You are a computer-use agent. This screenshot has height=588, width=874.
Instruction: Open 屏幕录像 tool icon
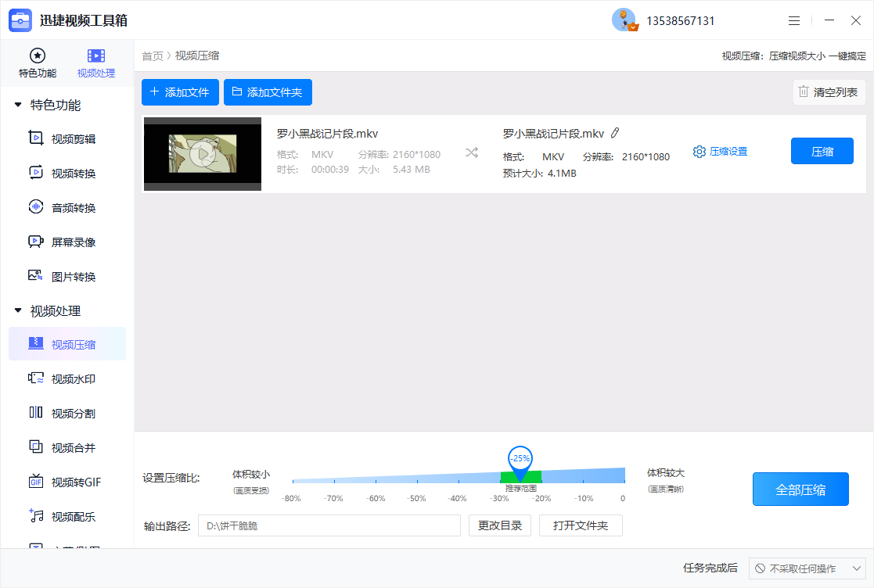36,242
